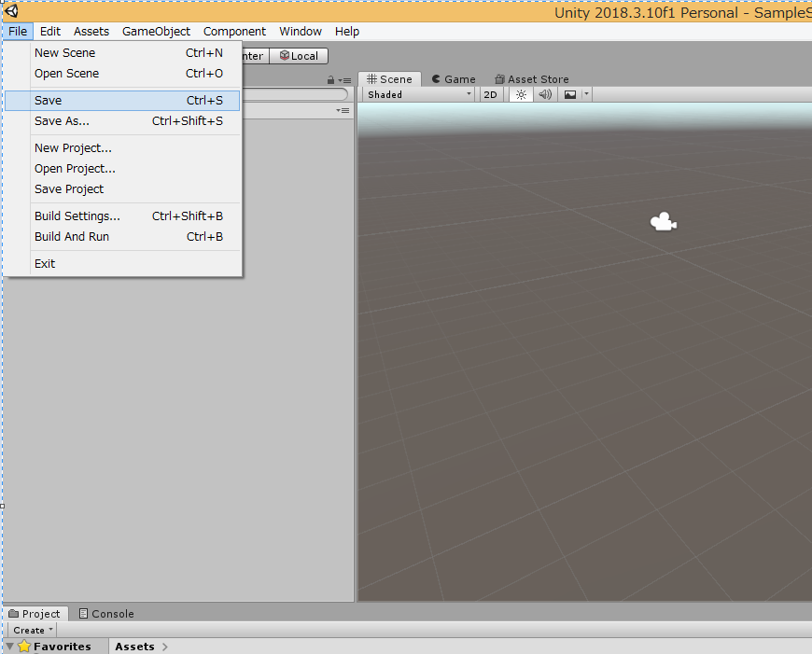812x654 pixels.
Task: Select Save Project menu entry
Action: click(x=122, y=189)
